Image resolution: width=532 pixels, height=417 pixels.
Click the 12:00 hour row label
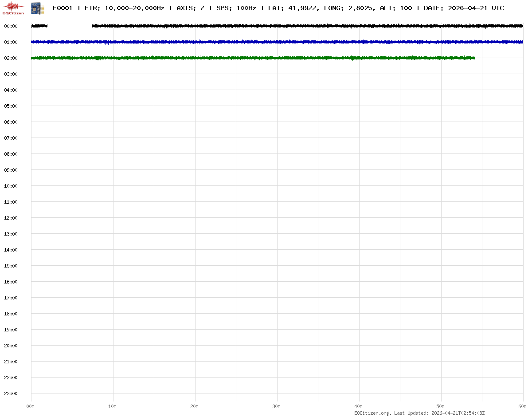11,218
